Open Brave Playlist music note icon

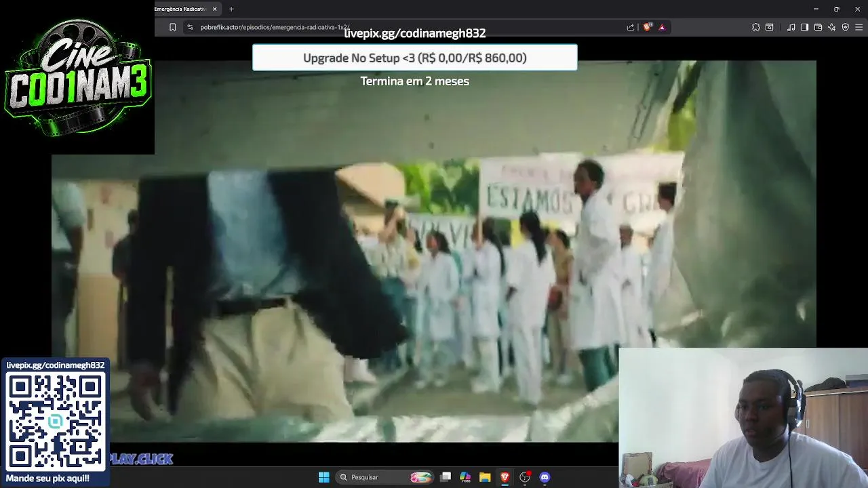pyautogui.click(x=791, y=27)
